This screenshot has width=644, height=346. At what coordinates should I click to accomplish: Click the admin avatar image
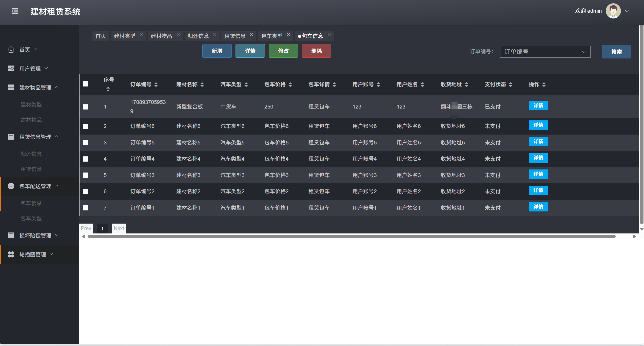tap(613, 11)
